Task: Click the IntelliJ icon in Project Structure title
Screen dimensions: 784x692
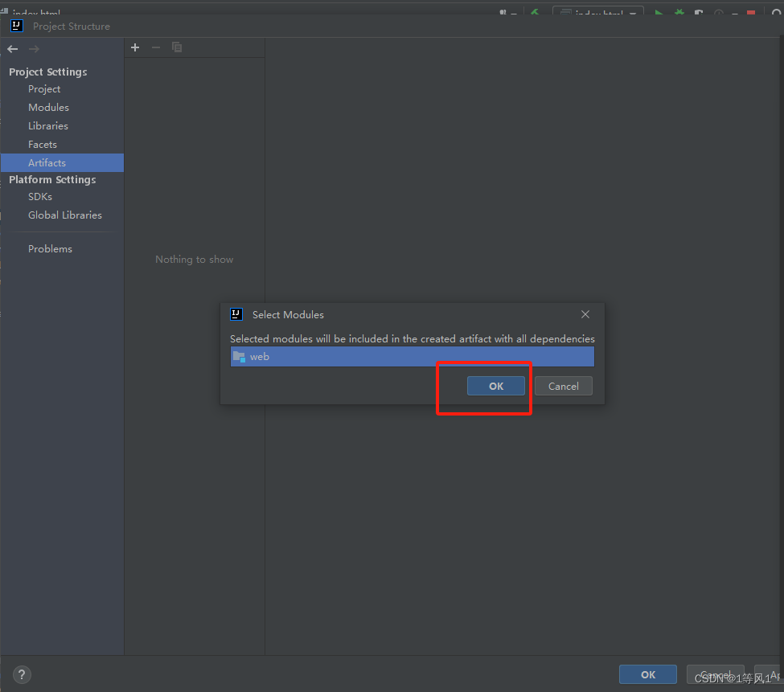Action: [x=17, y=26]
